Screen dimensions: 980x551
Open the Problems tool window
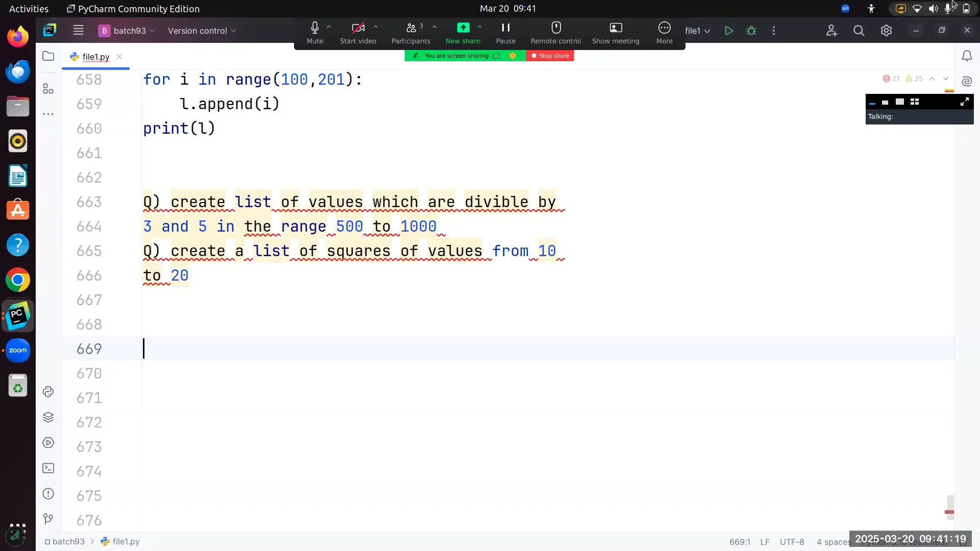48,494
